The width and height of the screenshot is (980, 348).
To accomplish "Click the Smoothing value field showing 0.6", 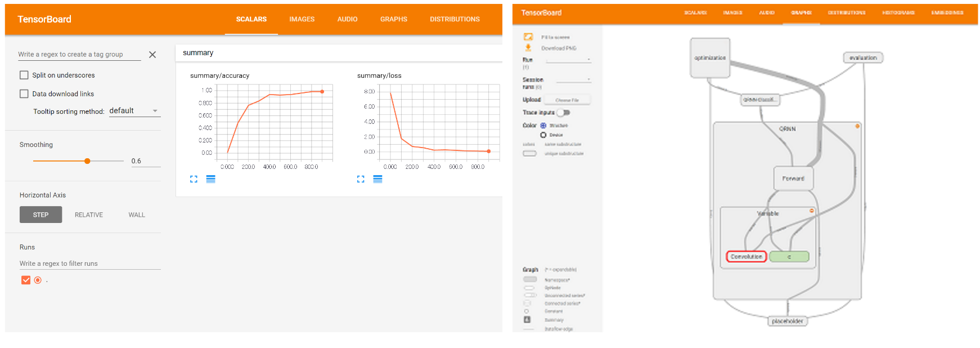I will point(146,161).
